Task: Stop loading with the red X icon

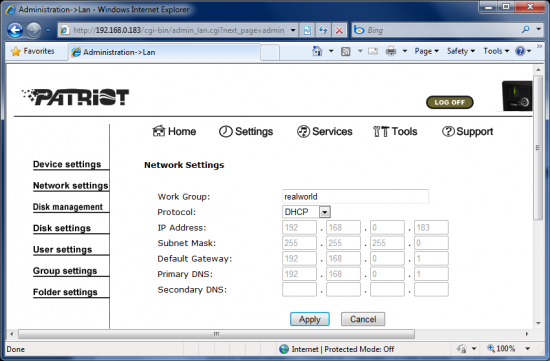Action: click(x=339, y=30)
